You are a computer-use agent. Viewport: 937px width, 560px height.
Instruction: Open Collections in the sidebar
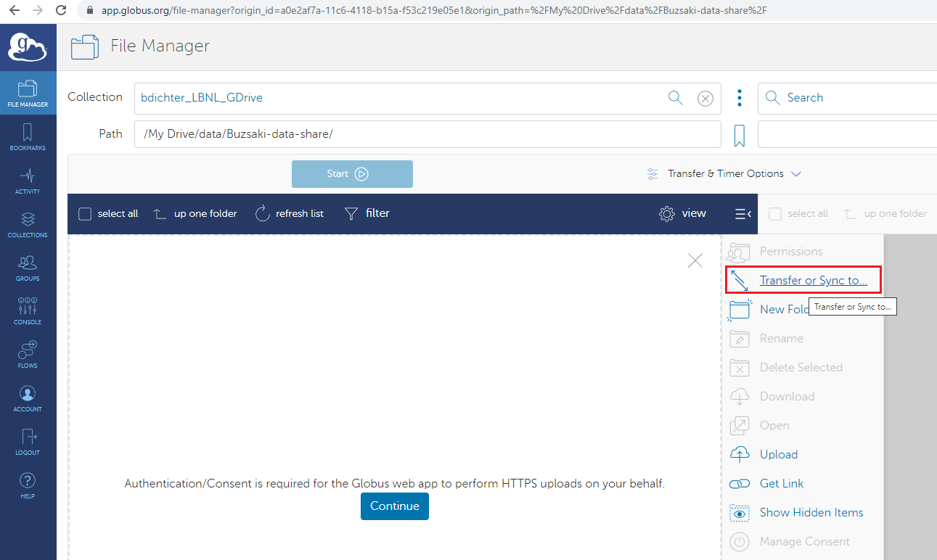coord(28,223)
